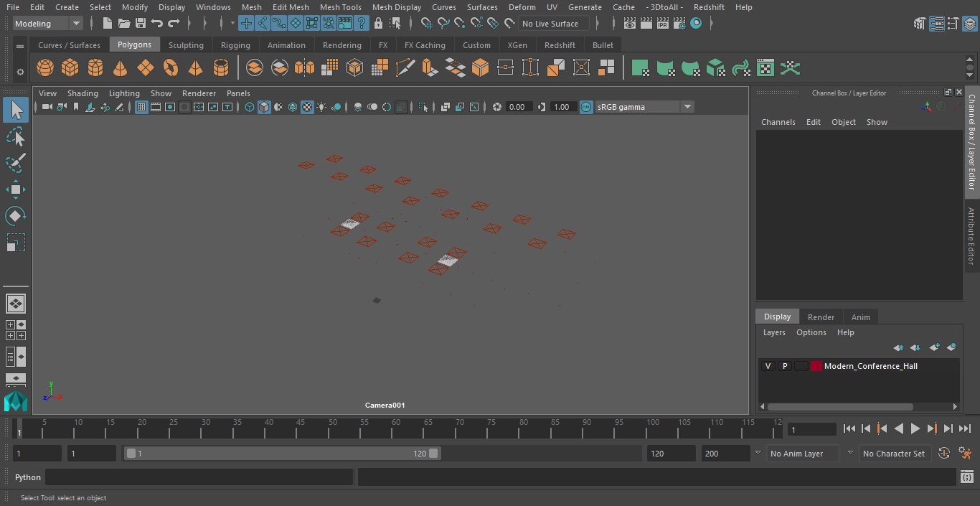The image size is (980, 506).
Task: Open the Attribute Editor side tab
Action: tap(971, 236)
